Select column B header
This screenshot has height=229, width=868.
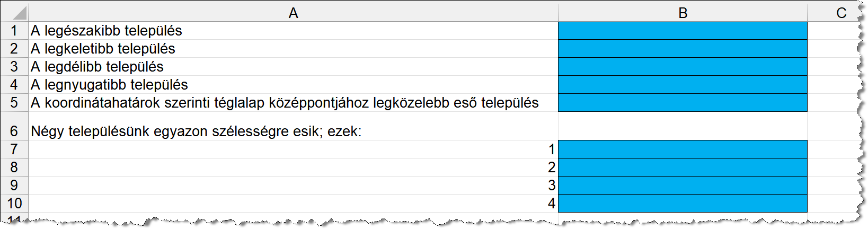[683, 13]
